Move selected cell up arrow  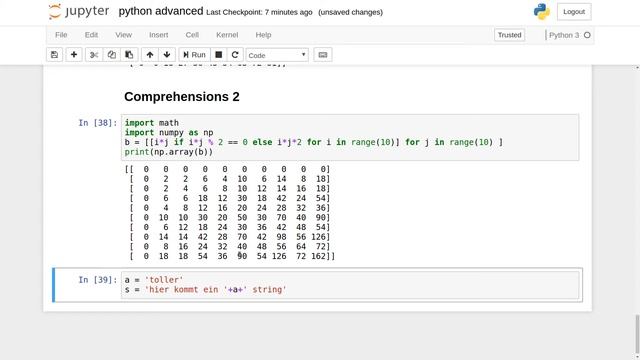pyautogui.click(x=150, y=55)
